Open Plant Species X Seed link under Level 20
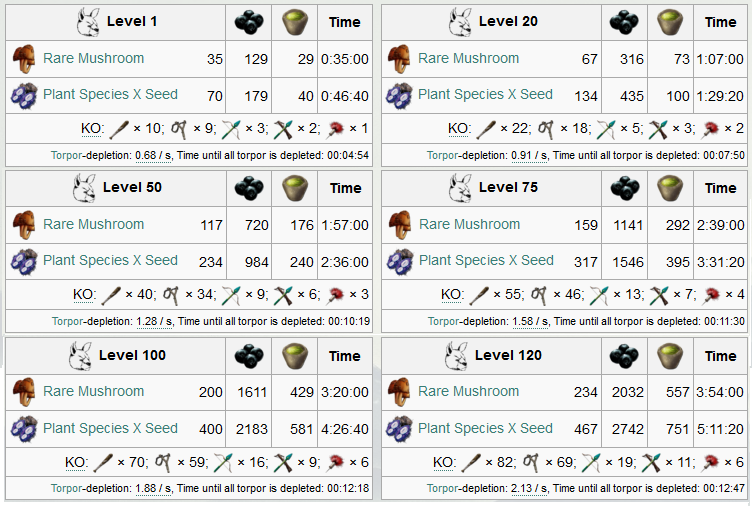 [x=485, y=94]
